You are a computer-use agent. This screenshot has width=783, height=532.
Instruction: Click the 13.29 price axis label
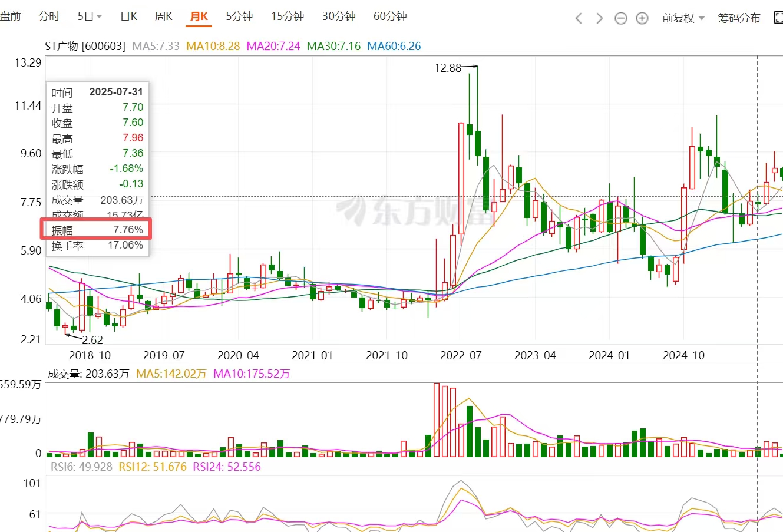click(x=28, y=62)
